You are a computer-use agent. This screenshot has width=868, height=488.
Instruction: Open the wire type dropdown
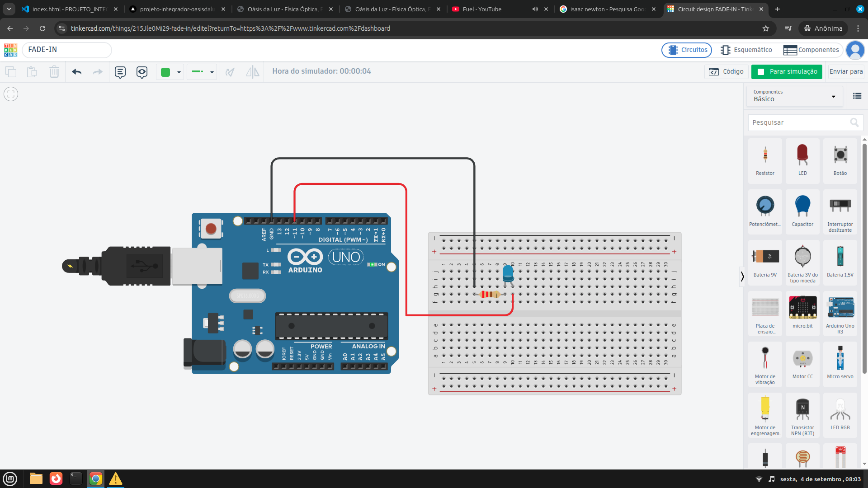pyautogui.click(x=203, y=72)
